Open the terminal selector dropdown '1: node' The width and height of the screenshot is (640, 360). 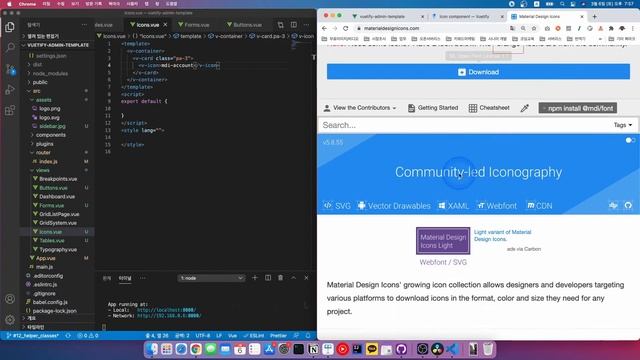pos(211,278)
